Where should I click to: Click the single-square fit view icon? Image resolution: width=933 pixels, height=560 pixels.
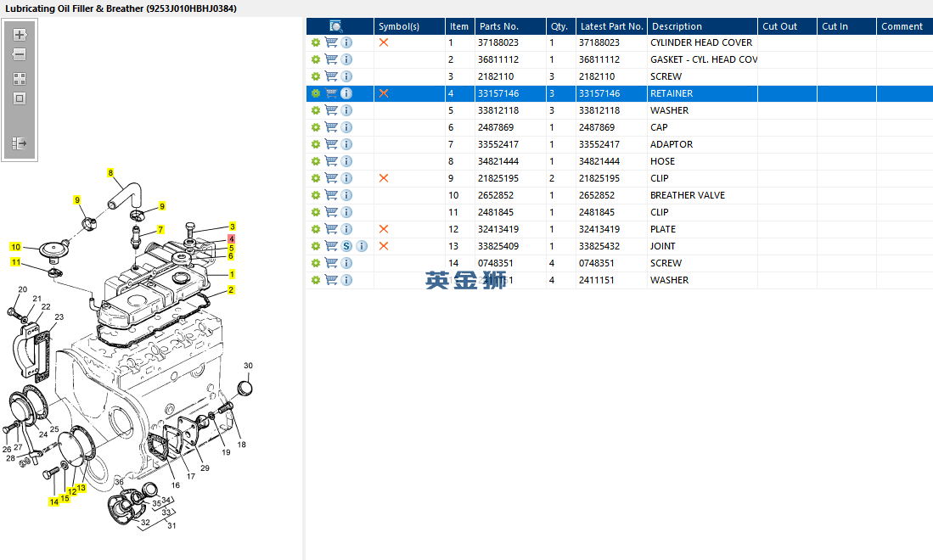click(20, 98)
